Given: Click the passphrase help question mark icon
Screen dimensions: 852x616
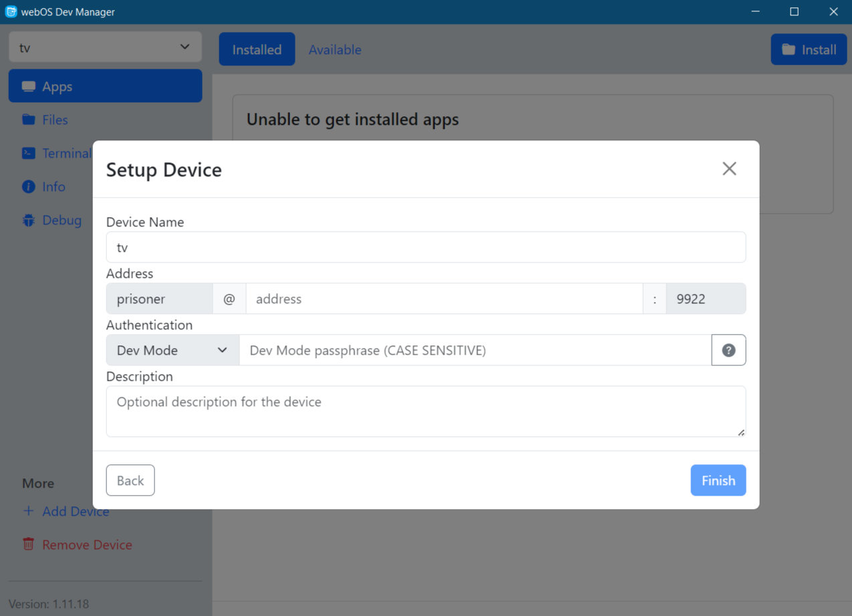Looking at the screenshot, I should tap(728, 350).
